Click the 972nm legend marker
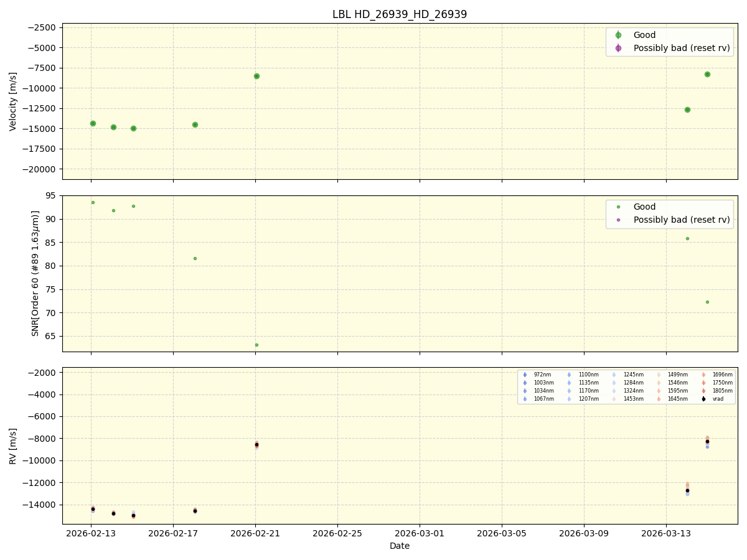The height and width of the screenshot is (560, 747). click(x=525, y=375)
